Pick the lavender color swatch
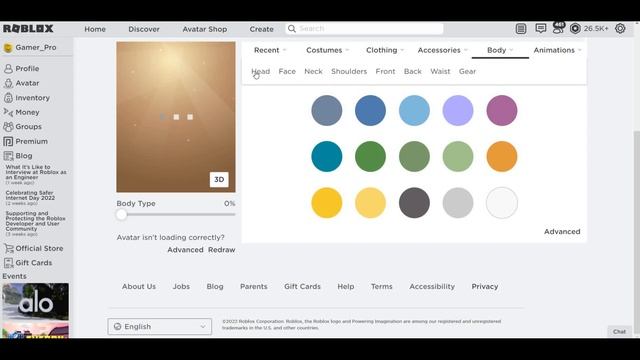 tap(458, 111)
